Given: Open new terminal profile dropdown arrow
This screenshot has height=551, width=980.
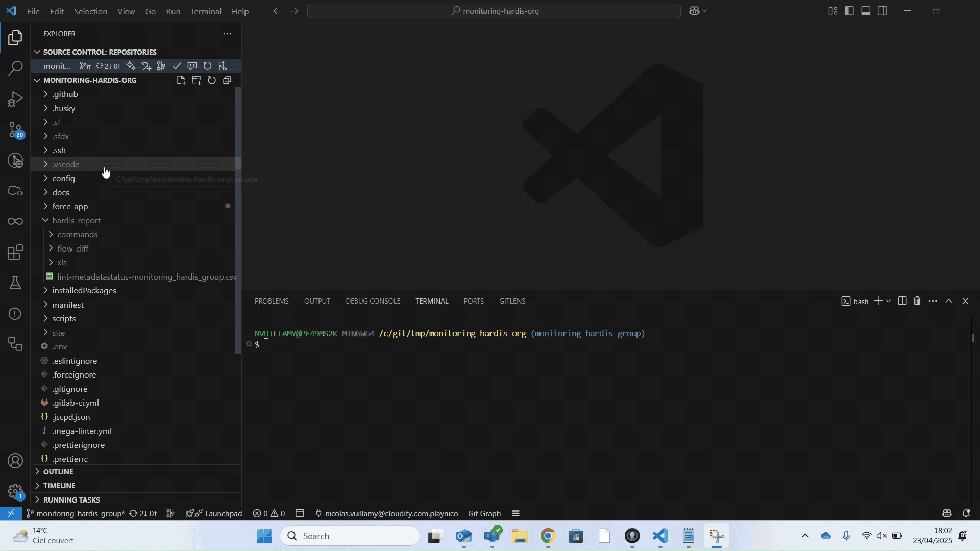Looking at the screenshot, I should pos(888,301).
